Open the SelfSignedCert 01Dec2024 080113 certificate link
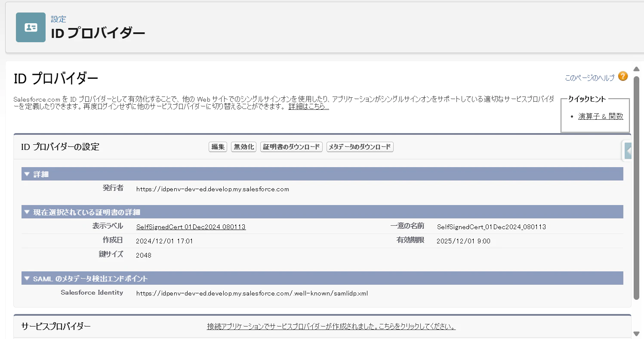 (x=191, y=227)
